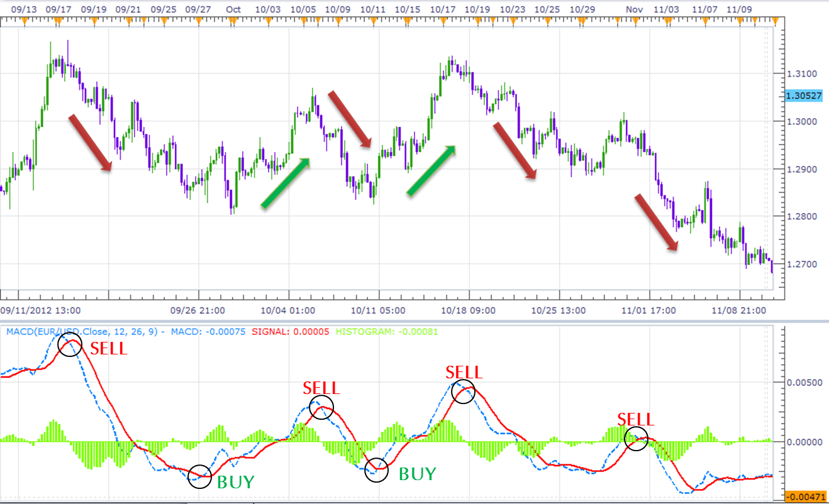Click the orange marker below 10/25
The image size is (829, 504).
pyautogui.click(x=549, y=21)
